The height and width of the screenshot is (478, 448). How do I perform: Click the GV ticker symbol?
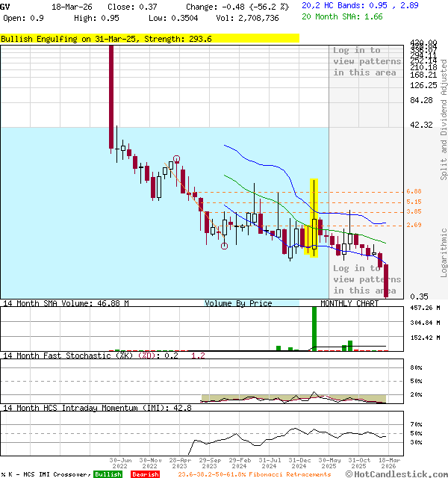pyautogui.click(x=6, y=6)
